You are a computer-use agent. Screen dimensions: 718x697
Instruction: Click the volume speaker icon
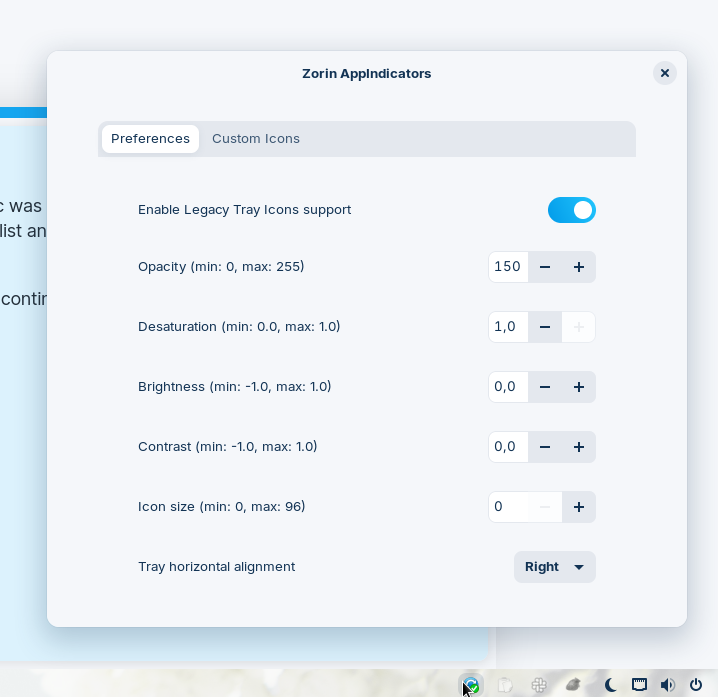(667, 685)
